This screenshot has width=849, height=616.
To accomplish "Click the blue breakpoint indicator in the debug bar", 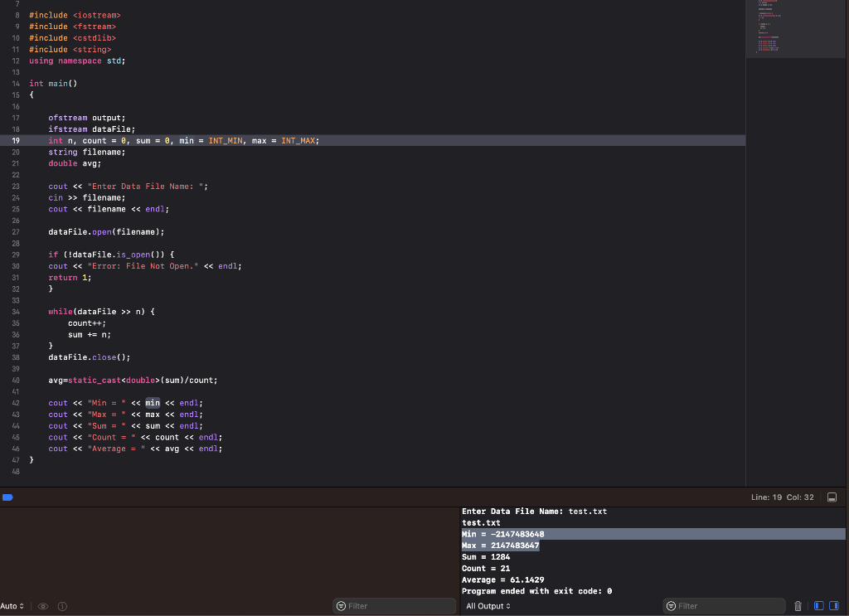I will (x=8, y=497).
